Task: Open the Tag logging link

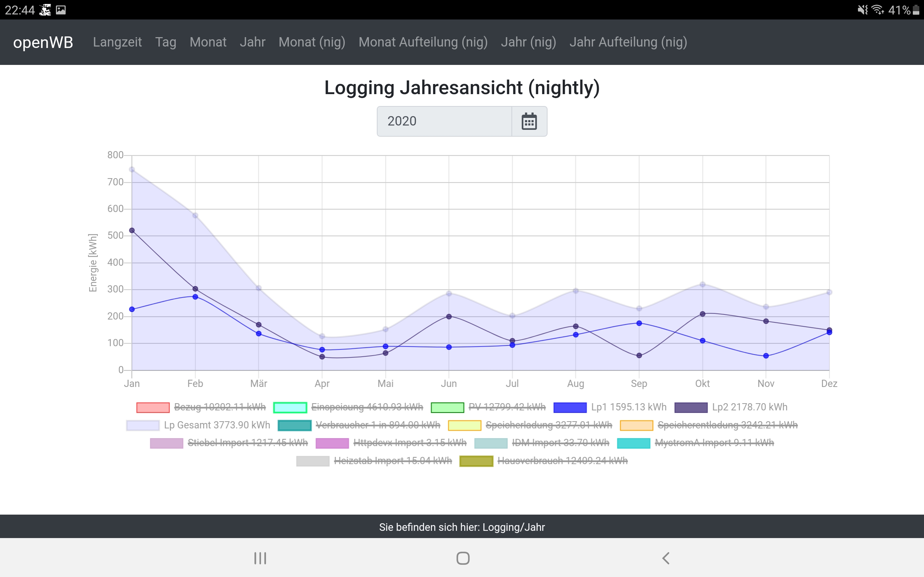Action: pyautogui.click(x=165, y=42)
